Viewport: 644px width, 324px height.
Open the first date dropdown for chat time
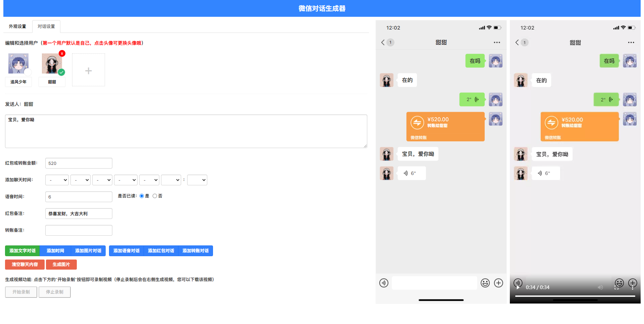pos(57,180)
